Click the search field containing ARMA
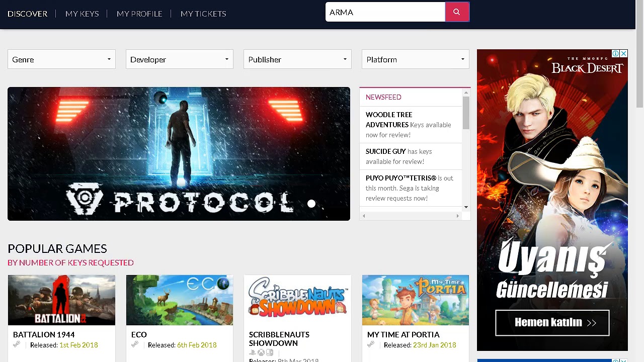 pos(385,12)
